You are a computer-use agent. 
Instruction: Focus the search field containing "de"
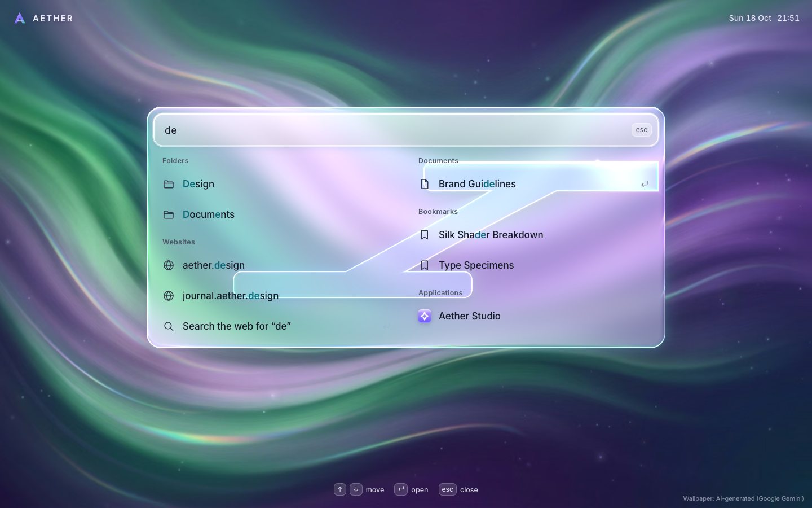tap(406, 130)
